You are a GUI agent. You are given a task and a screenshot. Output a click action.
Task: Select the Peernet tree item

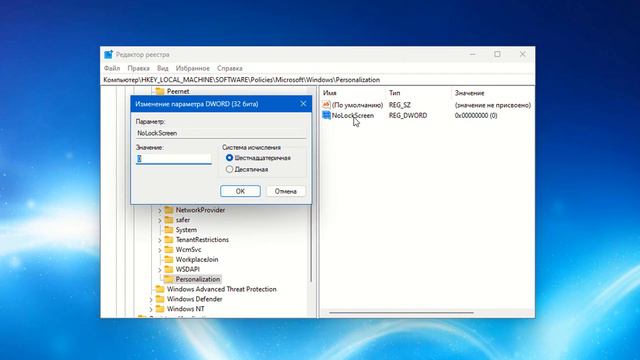tap(178, 91)
